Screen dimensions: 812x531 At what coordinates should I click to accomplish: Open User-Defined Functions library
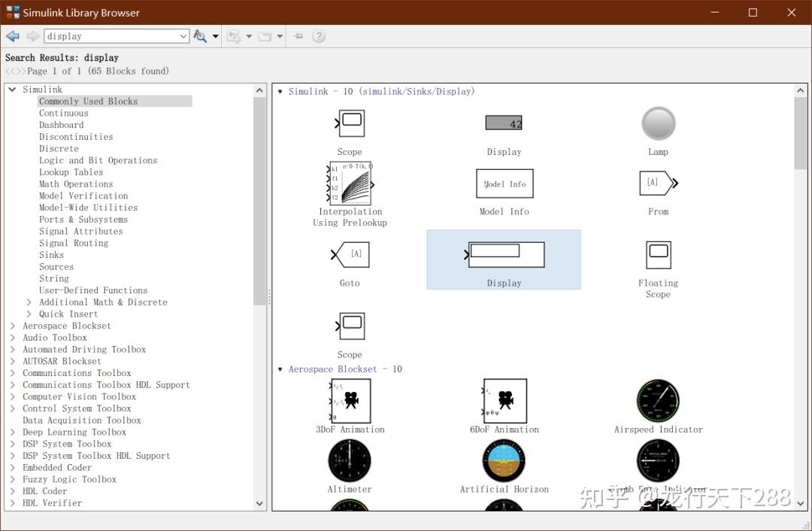pyautogui.click(x=93, y=290)
